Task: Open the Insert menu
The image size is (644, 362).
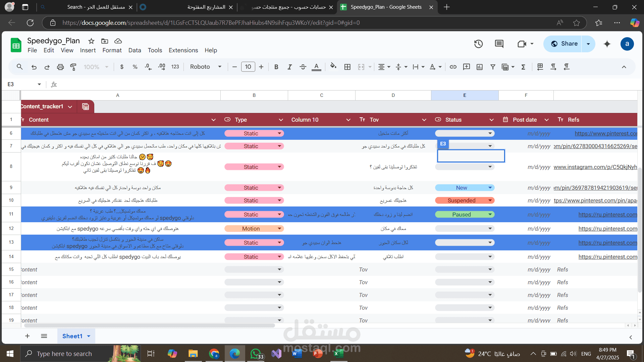Action: (x=88, y=50)
